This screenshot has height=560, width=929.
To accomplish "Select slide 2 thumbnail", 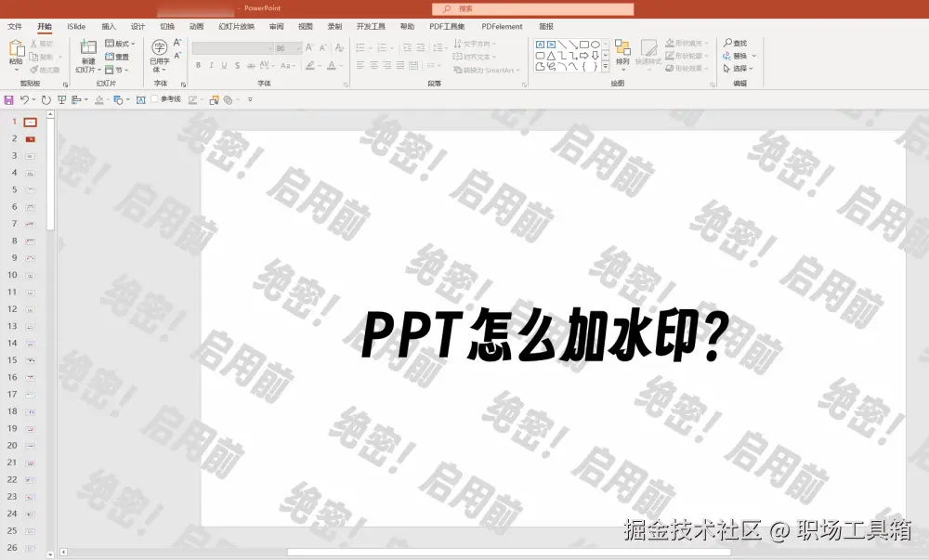I will coord(31,139).
